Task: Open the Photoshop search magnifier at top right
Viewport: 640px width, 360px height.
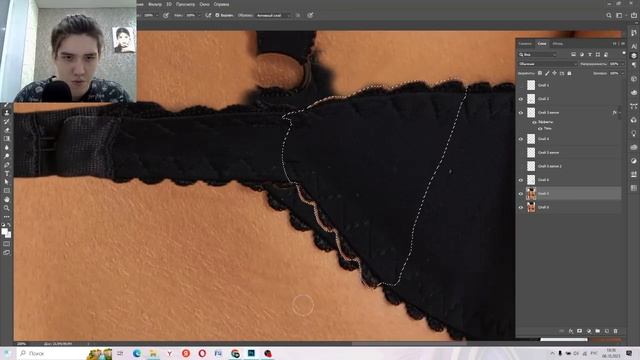Action: (609, 15)
